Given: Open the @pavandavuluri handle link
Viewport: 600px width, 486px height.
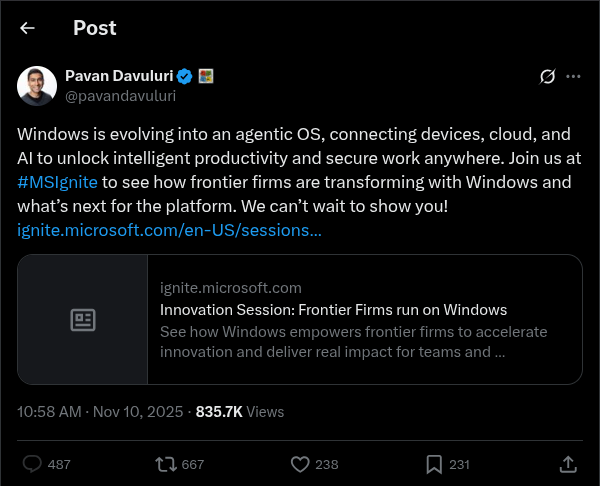Looking at the screenshot, I should pyautogui.click(x=120, y=96).
